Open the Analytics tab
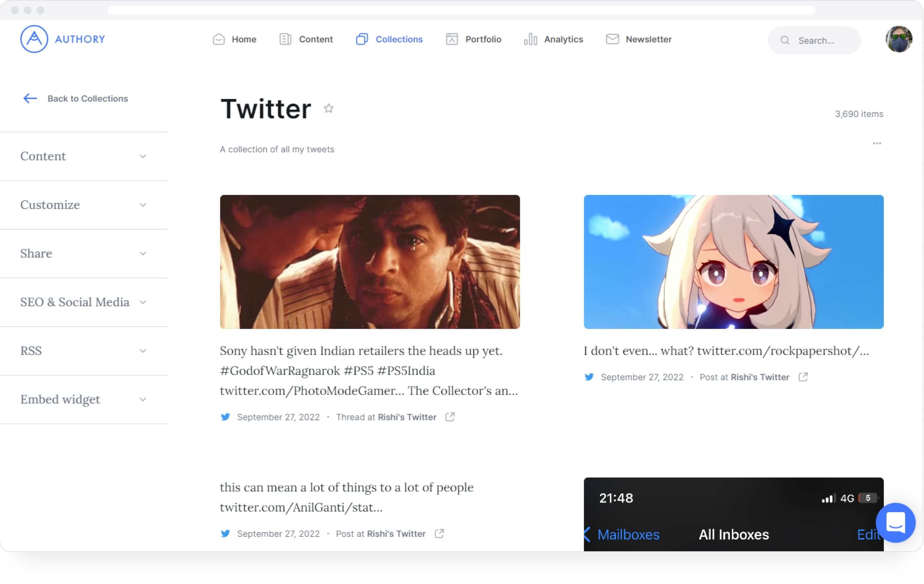Screen dimensions: 924x584 553,39
